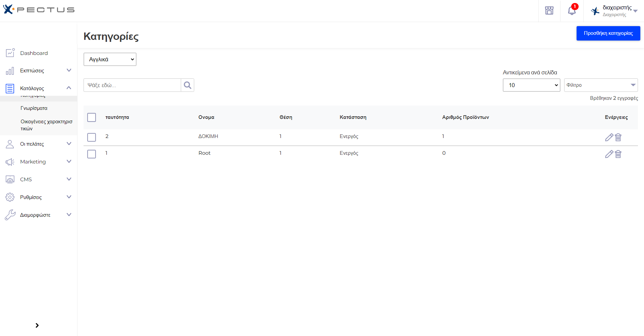Expand the Διαμορφώστε menu chevron
The width and height of the screenshot is (644, 336).
tap(69, 215)
